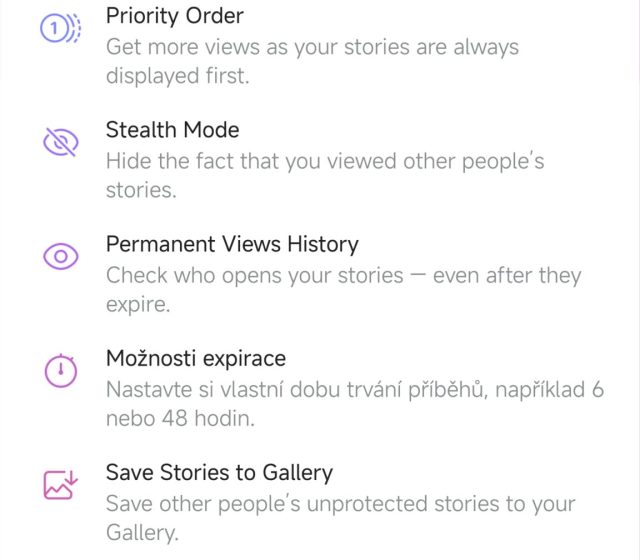Click the final "Gallery." text line
This screenshot has width=640, height=560.
[142, 533]
